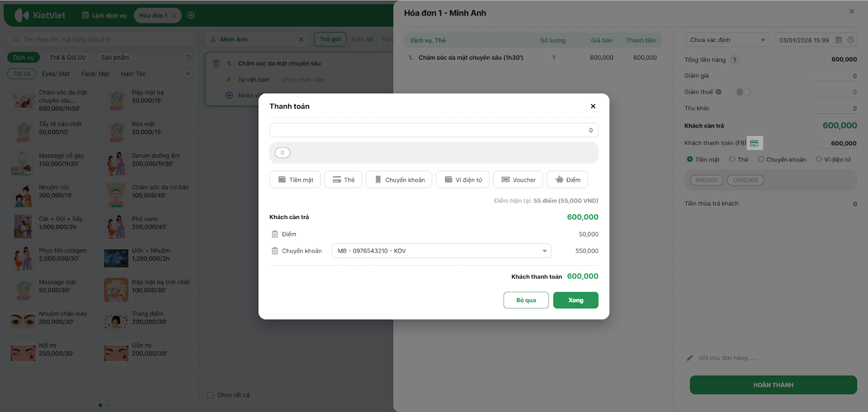Click the clock time icon
868x412 pixels.
851,40
